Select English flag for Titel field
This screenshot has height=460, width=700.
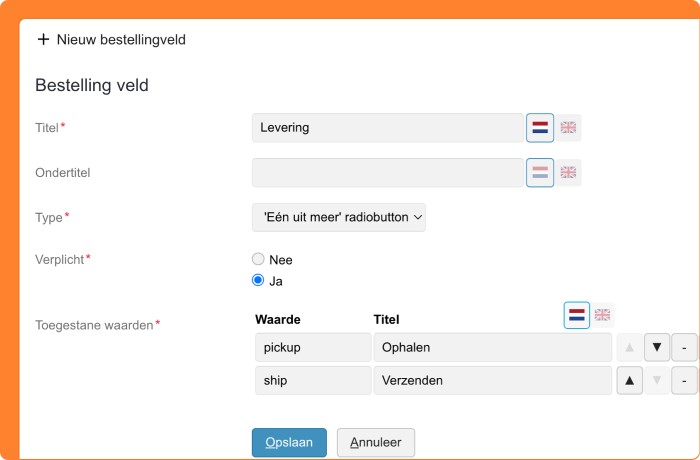[x=568, y=128]
